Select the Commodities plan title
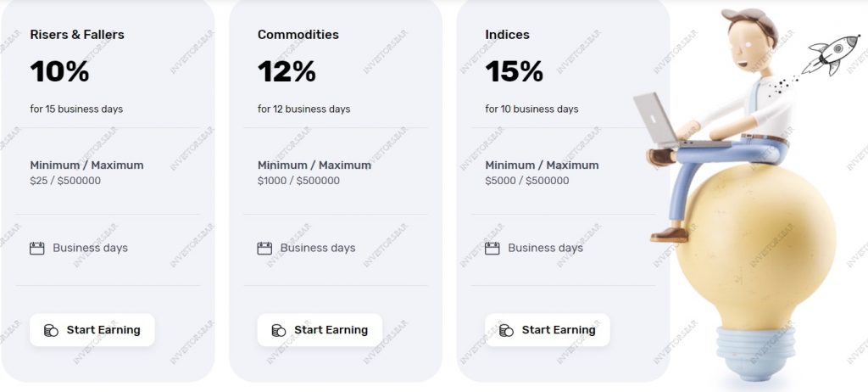The width and height of the screenshot is (868, 392). point(298,35)
